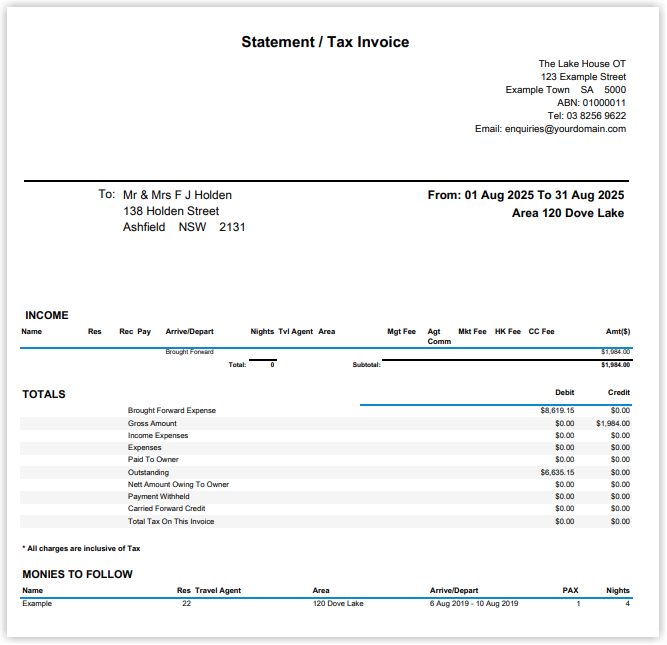The image size is (667, 645).
Task: Select the 'From: 01 Aug 2025 To 31 Aug 2025' period
Action: click(x=526, y=195)
